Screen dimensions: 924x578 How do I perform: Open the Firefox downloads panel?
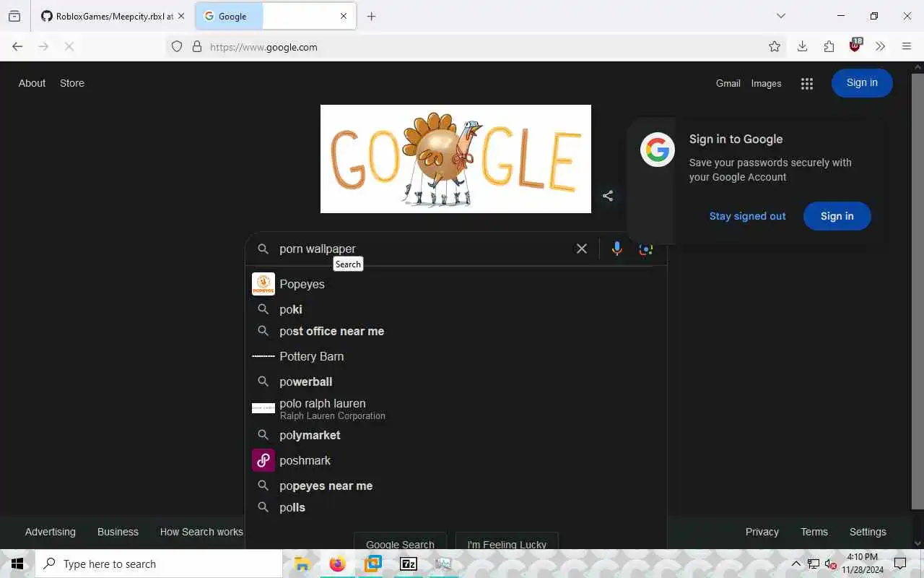click(x=802, y=47)
